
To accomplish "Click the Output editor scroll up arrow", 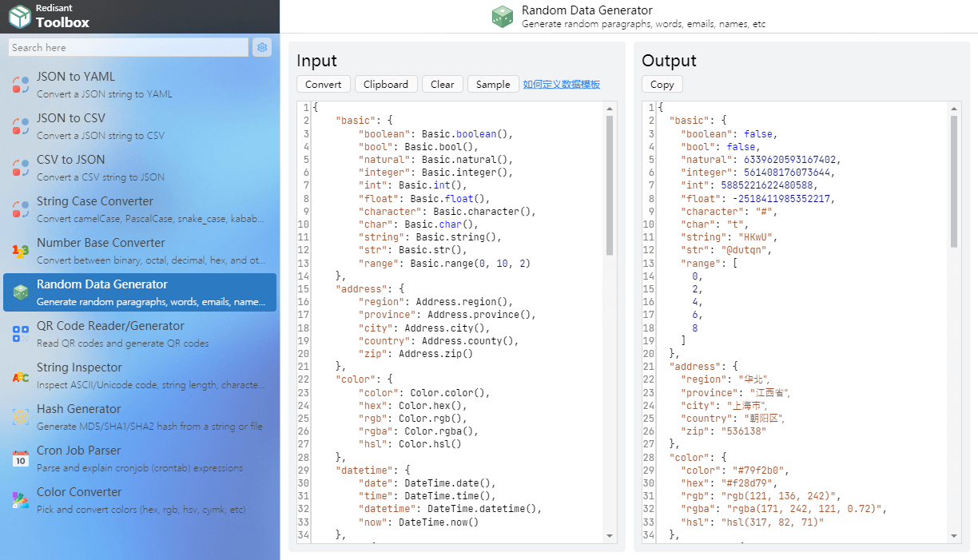I will tap(955, 109).
